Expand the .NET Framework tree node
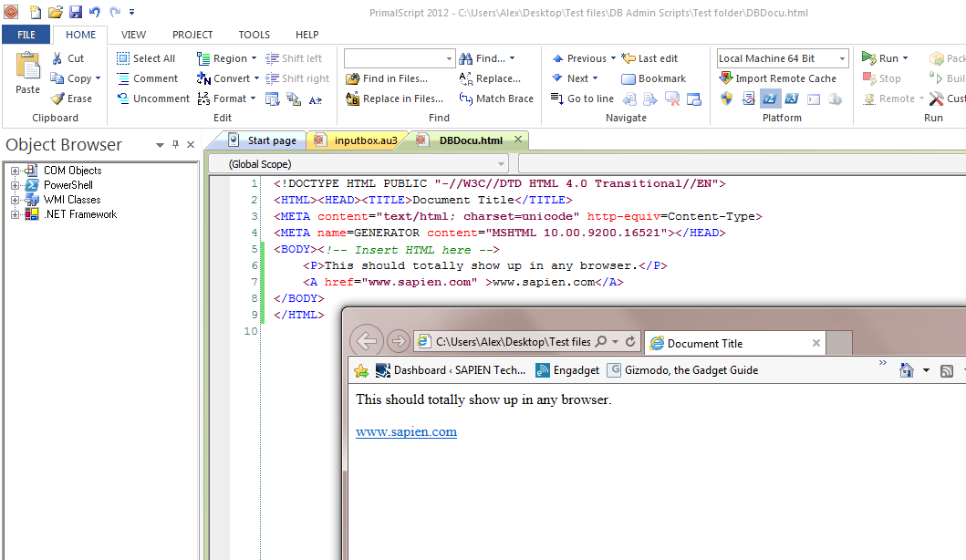 [x=15, y=214]
